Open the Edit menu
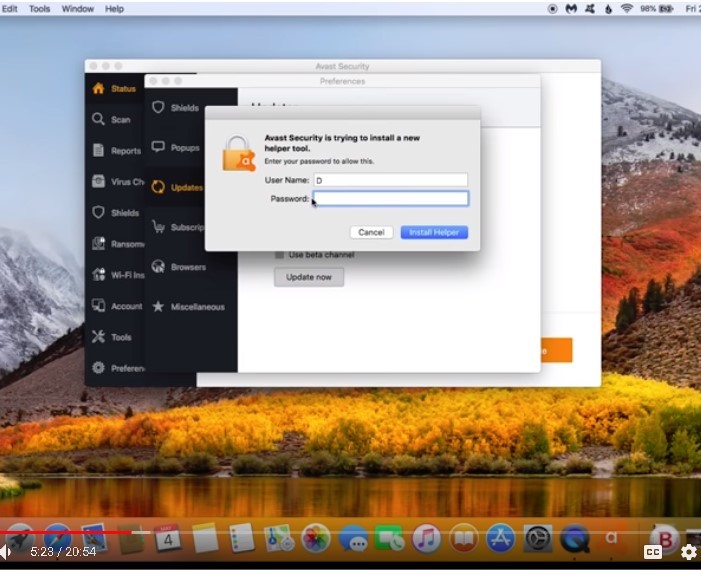Image resolution: width=701 pixels, height=576 pixels. click(x=9, y=8)
